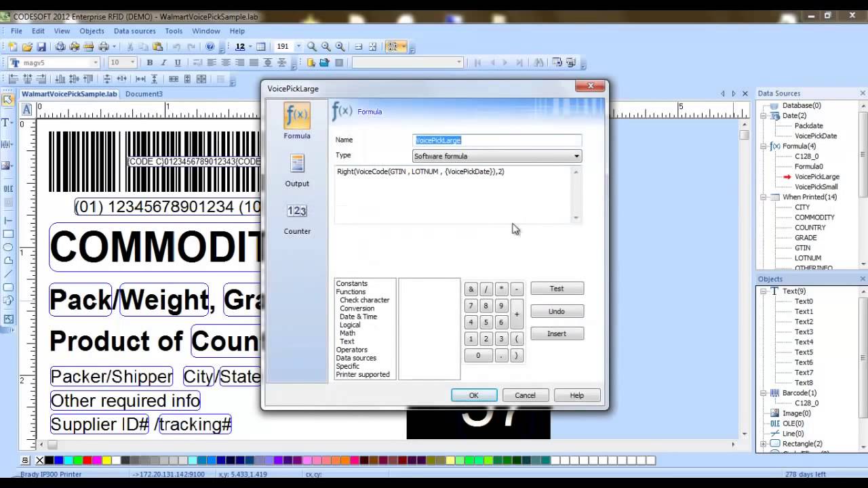
Task: Collapse the When Printed(14) tree node
Action: pos(764,197)
